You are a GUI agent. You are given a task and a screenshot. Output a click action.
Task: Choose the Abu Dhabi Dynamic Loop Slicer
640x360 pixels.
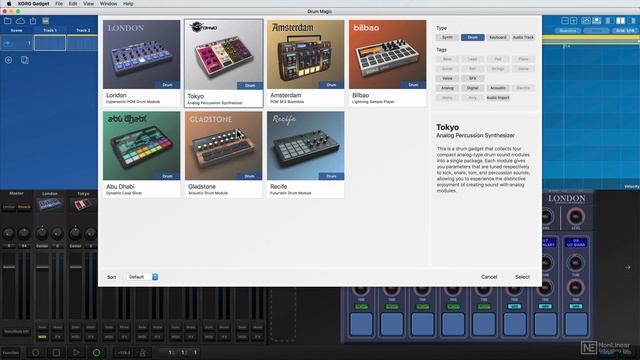[x=141, y=155]
